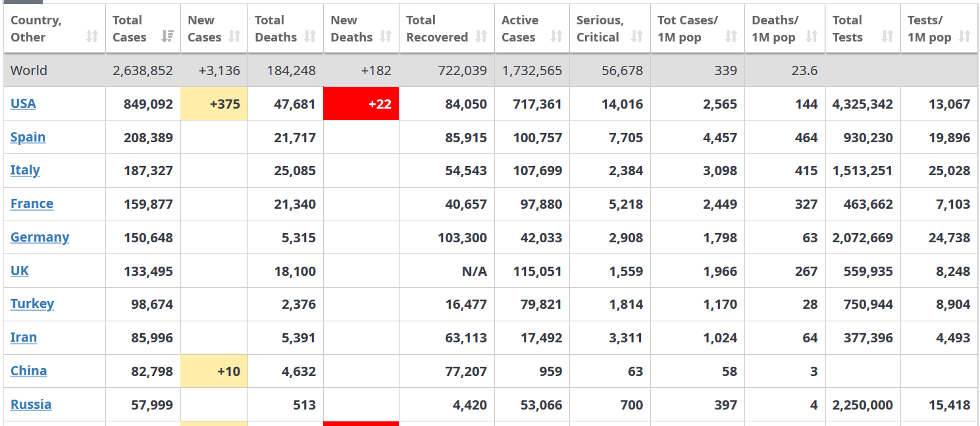Click Italy tests per million 25,028
This screenshot has height=426, width=980.
click(x=949, y=171)
